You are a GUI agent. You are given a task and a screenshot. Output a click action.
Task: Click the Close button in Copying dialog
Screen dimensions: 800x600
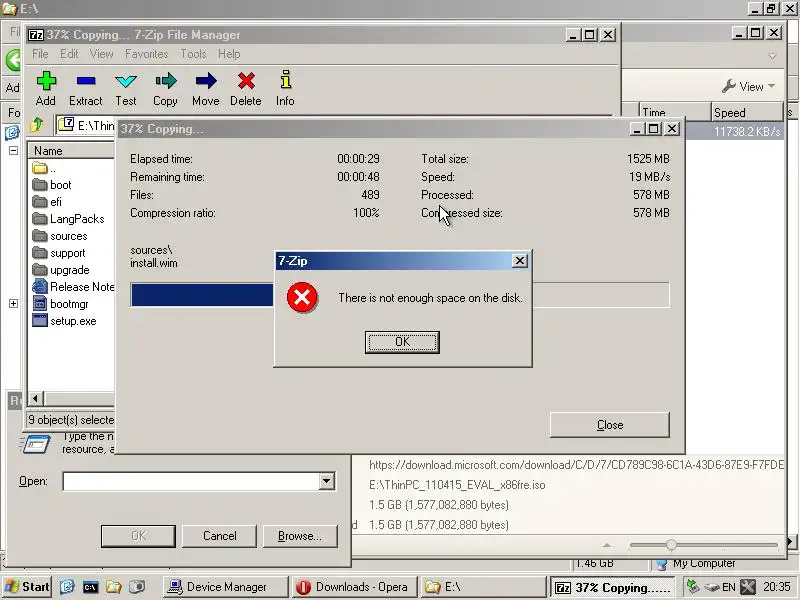click(610, 424)
